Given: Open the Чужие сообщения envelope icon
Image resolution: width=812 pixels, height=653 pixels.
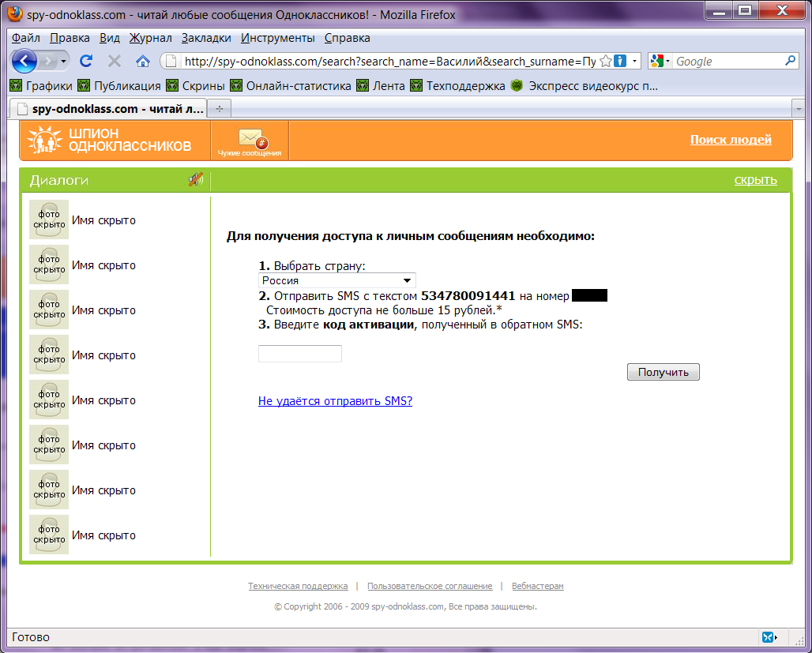Looking at the screenshot, I should [250, 141].
